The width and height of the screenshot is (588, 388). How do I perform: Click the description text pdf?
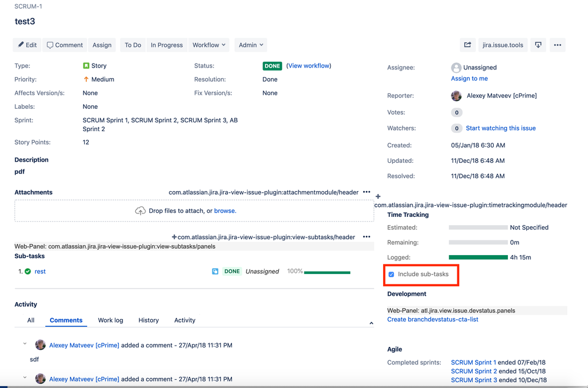point(19,172)
